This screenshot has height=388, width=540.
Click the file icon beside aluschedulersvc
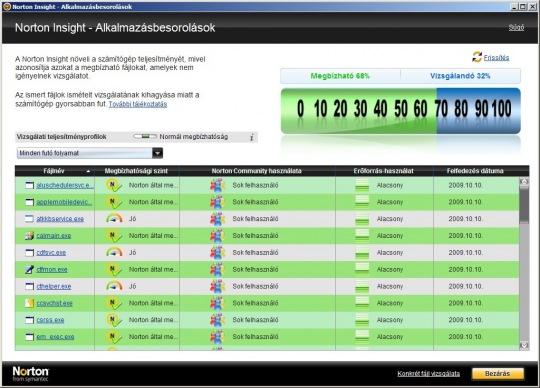(x=30, y=185)
